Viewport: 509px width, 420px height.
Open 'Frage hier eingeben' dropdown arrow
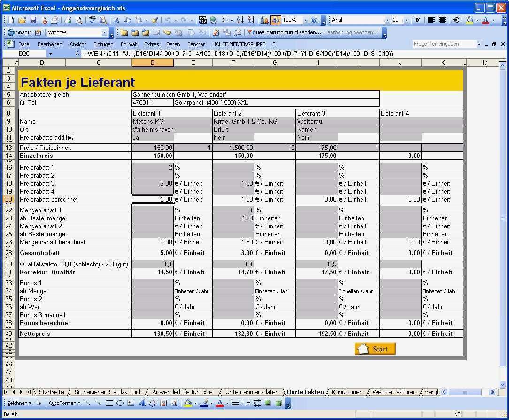(479, 44)
